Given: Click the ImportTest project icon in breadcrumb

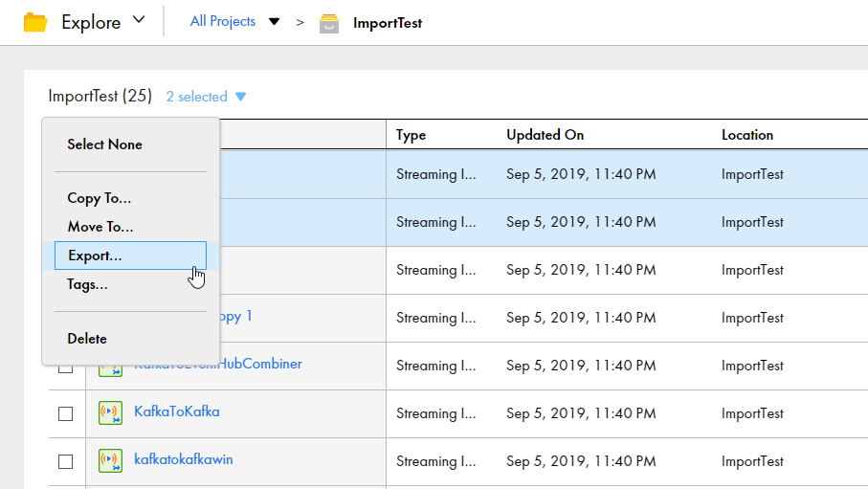Looking at the screenshot, I should click(x=329, y=23).
